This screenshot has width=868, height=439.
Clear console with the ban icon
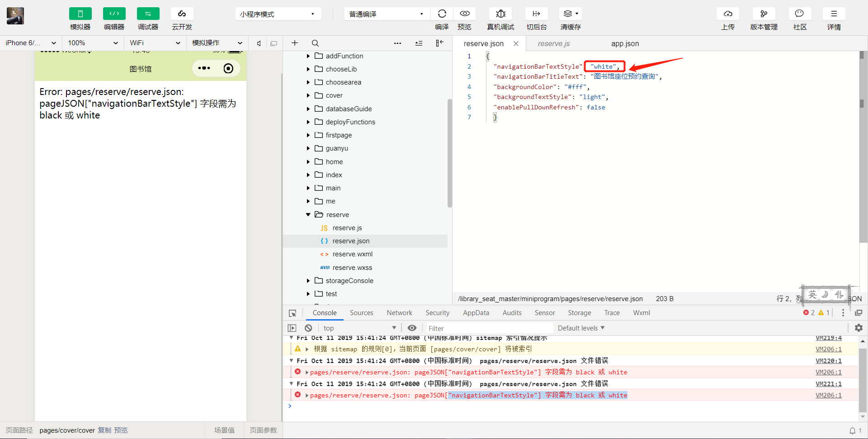308,328
